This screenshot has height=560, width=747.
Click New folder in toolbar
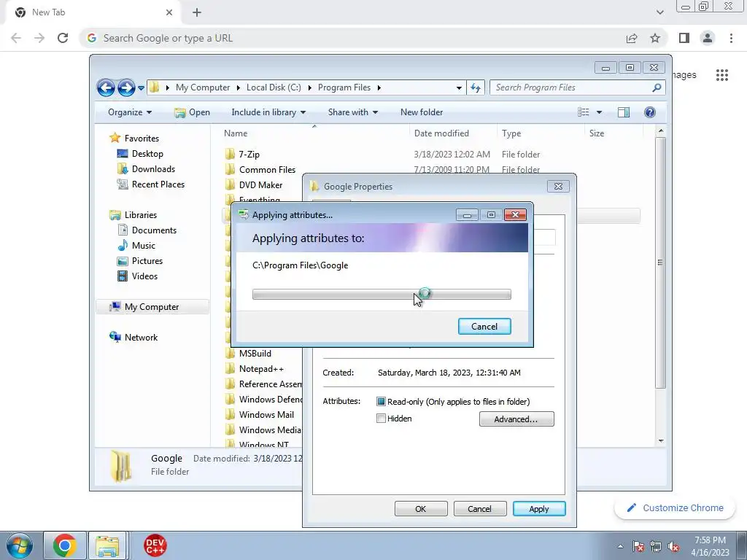coord(422,112)
